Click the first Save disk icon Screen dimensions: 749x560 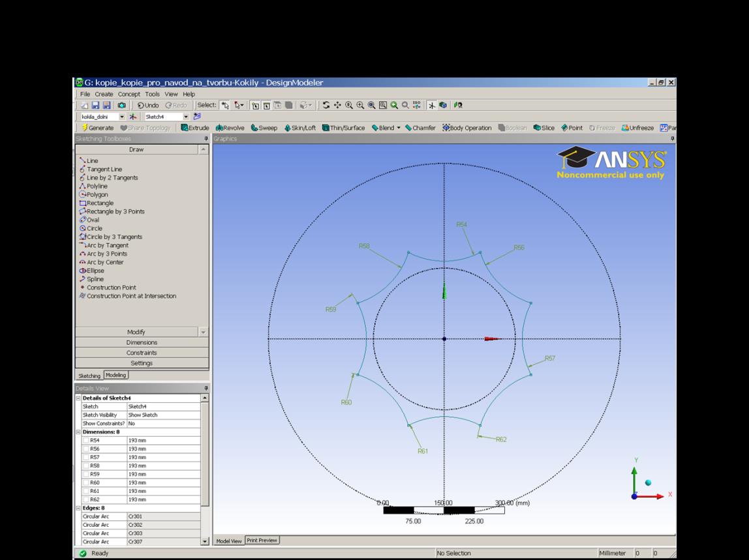(95, 105)
